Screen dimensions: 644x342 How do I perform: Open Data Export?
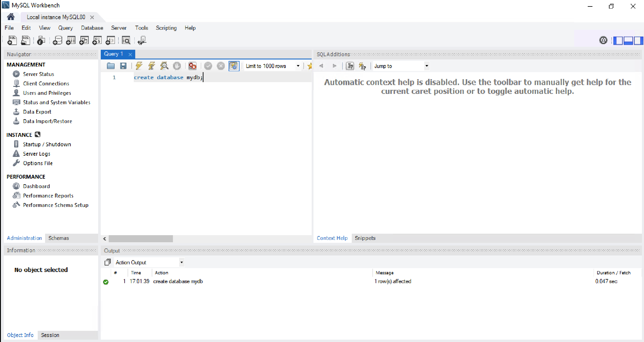37,112
